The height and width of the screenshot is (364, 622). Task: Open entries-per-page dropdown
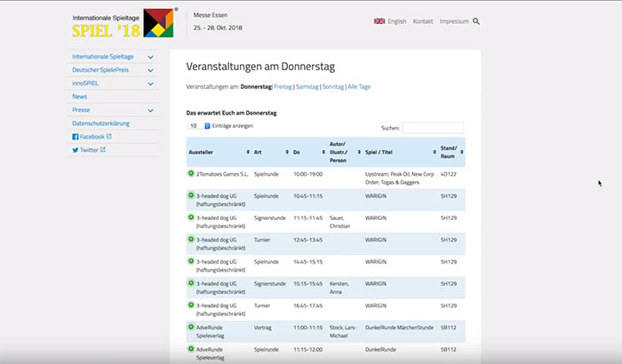coord(197,126)
